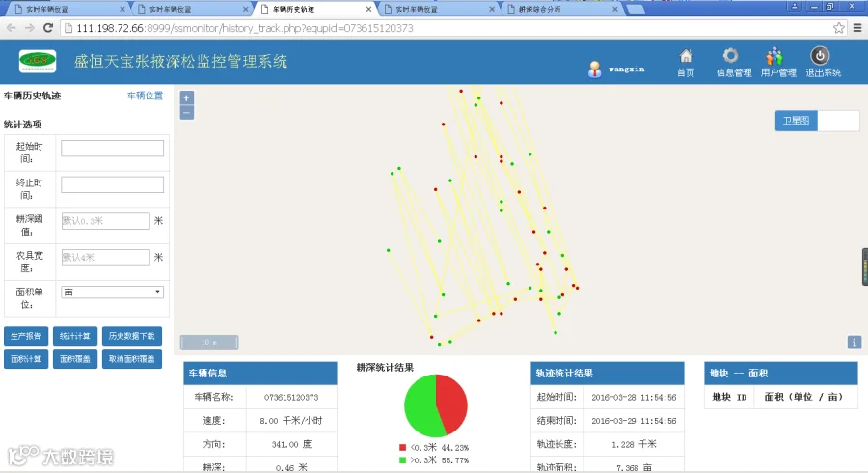The height and width of the screenshot is (473, 868).
Task: Click the 车辆信息 panel header
Action: (x=260, y=374)
